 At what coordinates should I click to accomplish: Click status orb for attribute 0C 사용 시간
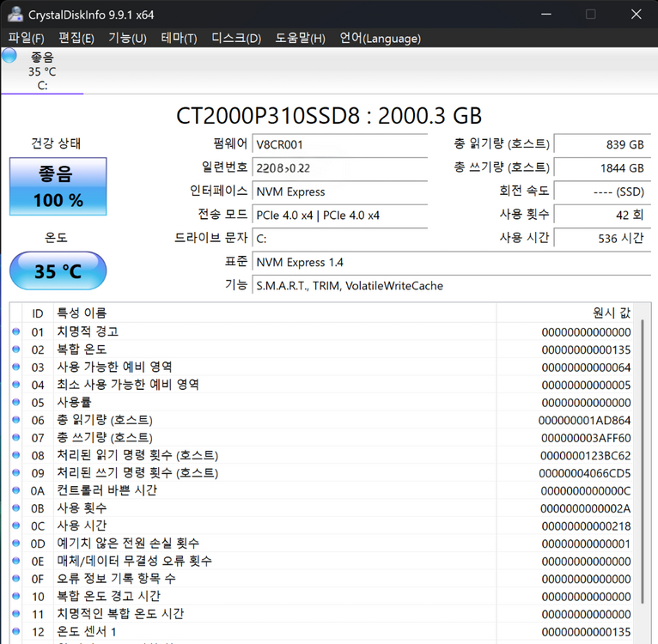[16, 526]
